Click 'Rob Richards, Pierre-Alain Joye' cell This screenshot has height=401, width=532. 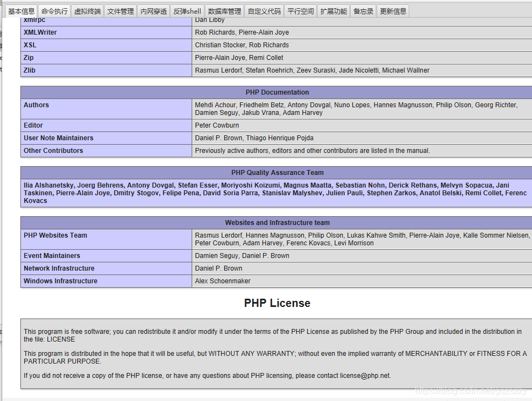coord(362,32)
